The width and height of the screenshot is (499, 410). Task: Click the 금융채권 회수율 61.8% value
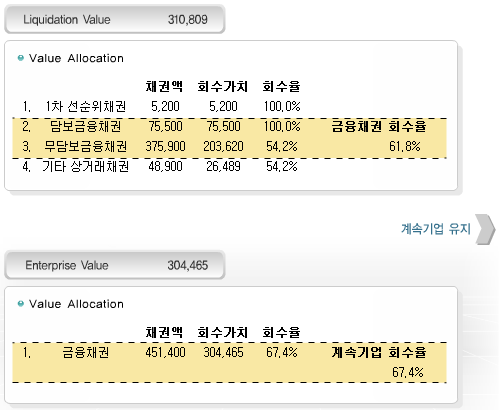[x=405, y=146]
